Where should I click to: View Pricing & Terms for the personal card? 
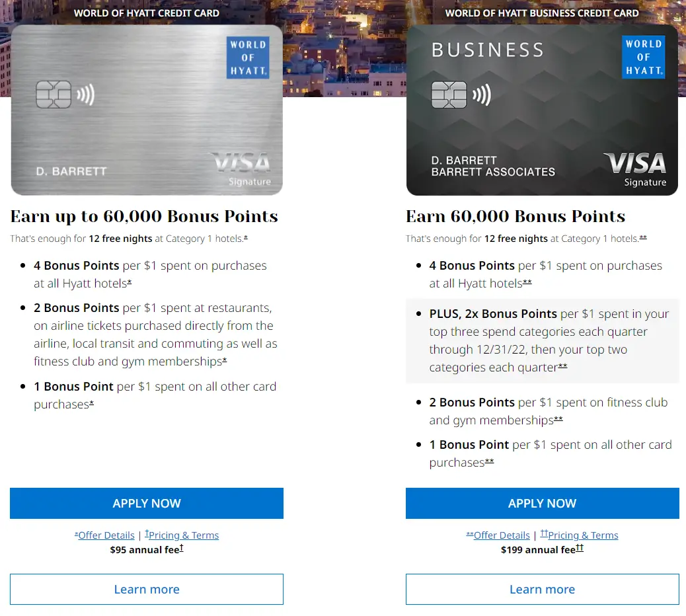[x=183, y=535]
